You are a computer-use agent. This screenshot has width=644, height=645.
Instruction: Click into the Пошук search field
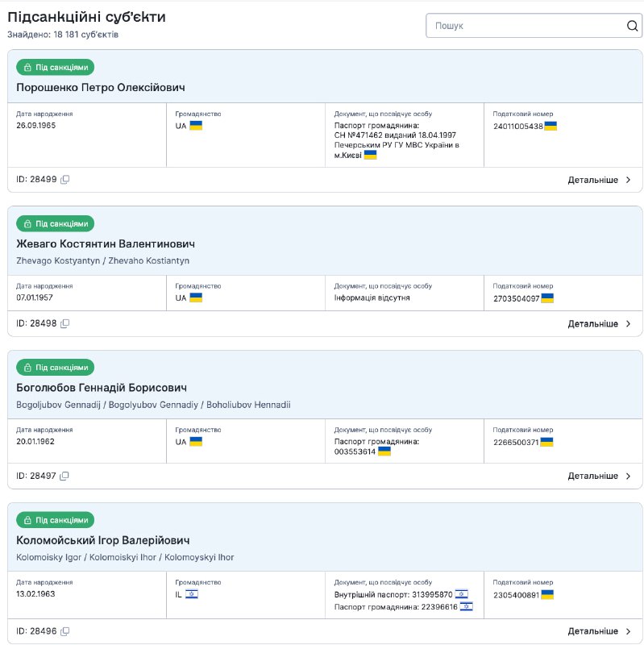pos(524,26)
